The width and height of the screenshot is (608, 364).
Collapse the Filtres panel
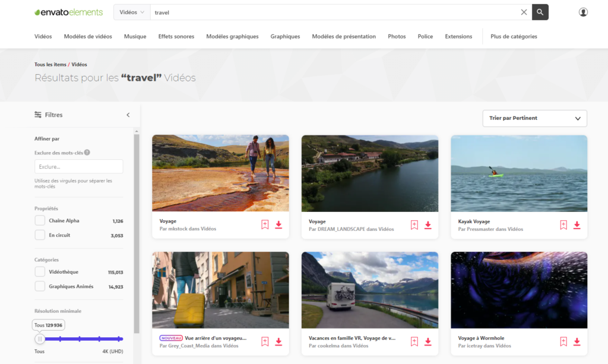click(128, 115)
